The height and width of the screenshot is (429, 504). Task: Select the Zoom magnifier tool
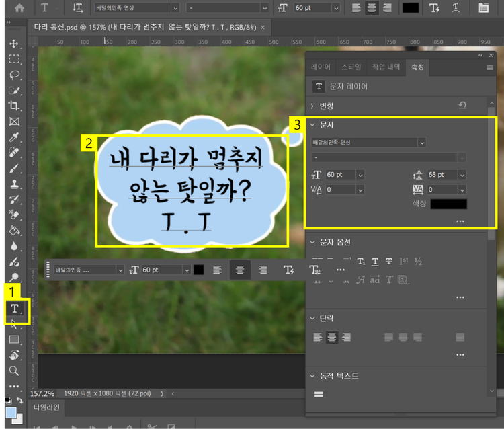[x=14, y=370]
